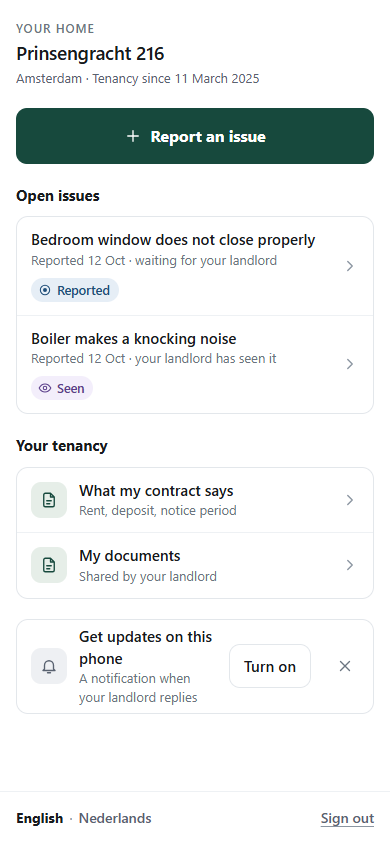Dismiss the phone updates notification card

[x=345, y=666]
